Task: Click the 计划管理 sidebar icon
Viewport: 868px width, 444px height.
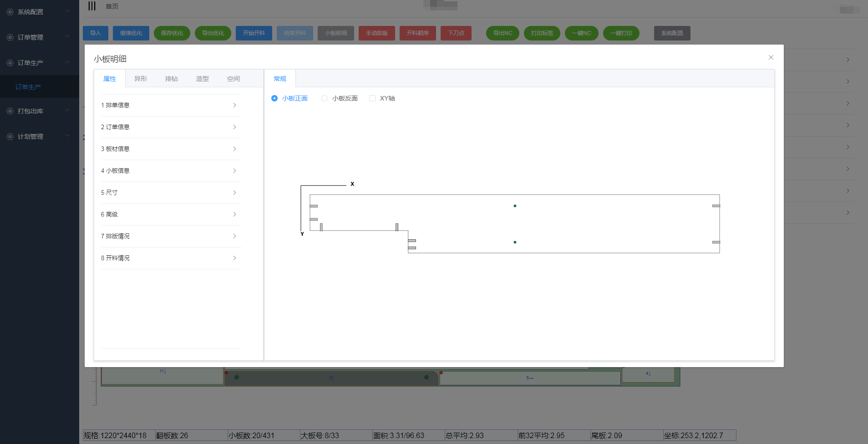Action: coord(10,136)
